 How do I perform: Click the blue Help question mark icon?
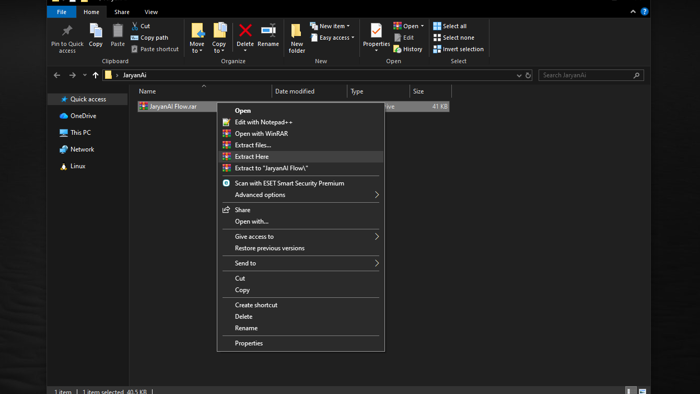click(x=644, y=12)
